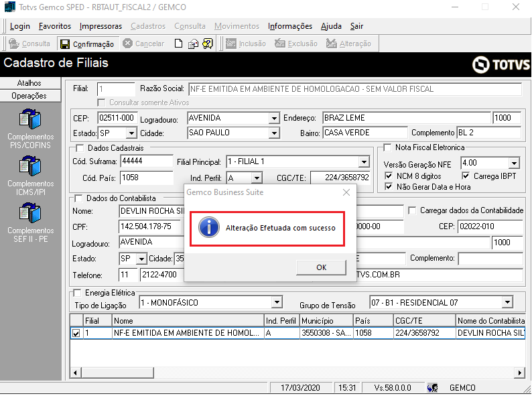532x396 pixels.
Task: Click the Telefone 2122-4700 field
Action: (x=162, y=275)
